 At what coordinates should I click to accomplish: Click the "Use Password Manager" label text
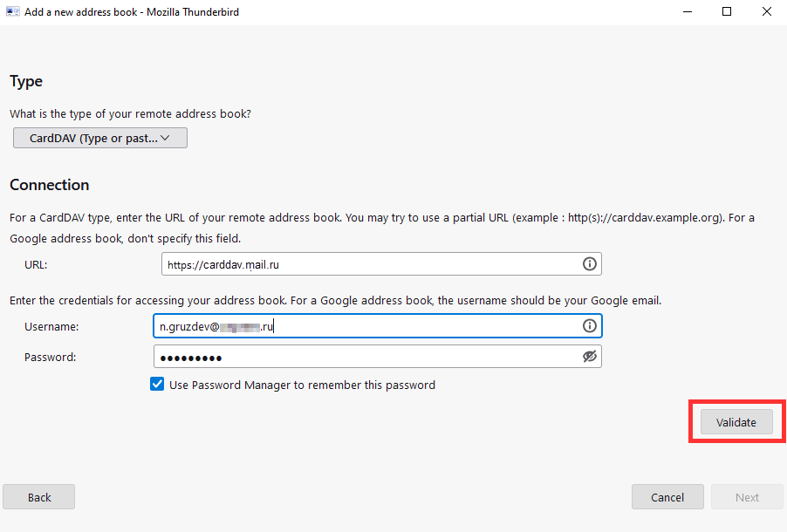pos(302,385)
